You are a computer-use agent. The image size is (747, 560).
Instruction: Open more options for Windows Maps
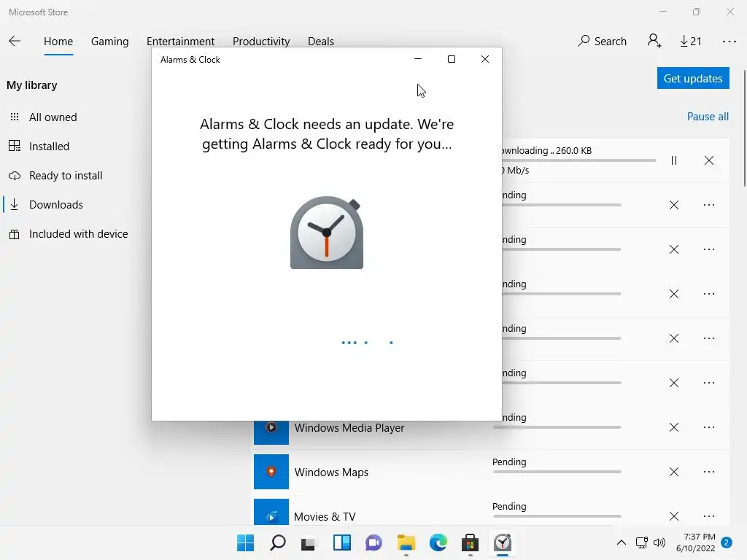709,472
